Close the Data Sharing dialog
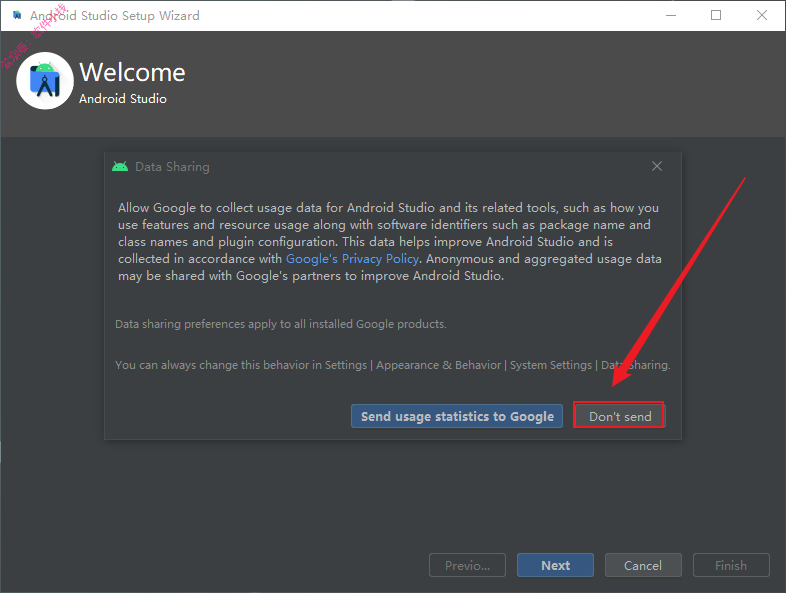 [657, 166]
